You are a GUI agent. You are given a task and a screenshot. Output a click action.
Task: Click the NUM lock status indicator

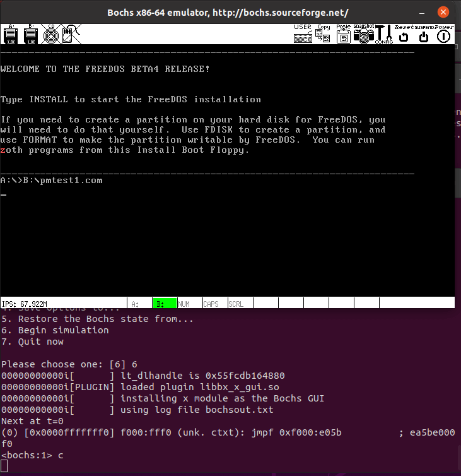(190, 303)
